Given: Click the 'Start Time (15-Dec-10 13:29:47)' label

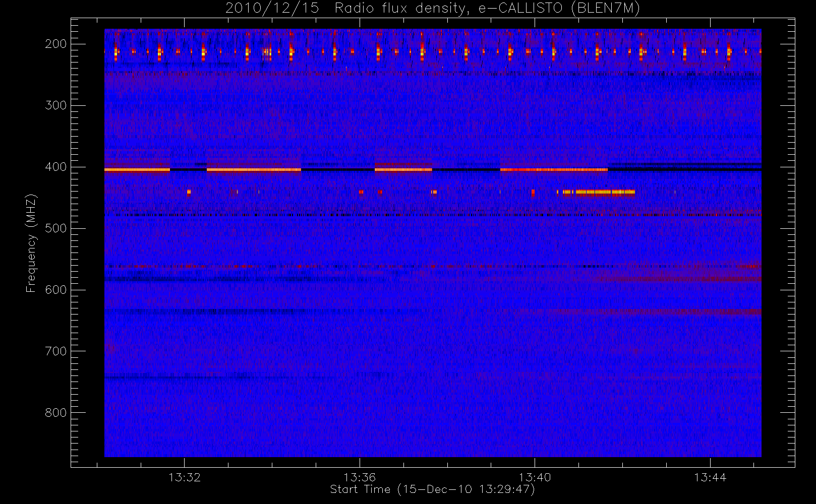Looking at the screenshot, I should 432,489.
